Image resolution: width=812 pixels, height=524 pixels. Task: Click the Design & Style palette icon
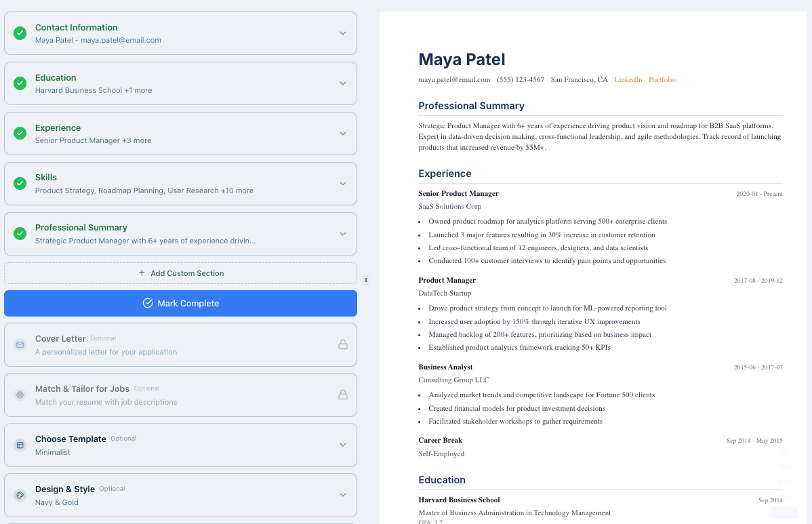(20, 496)
